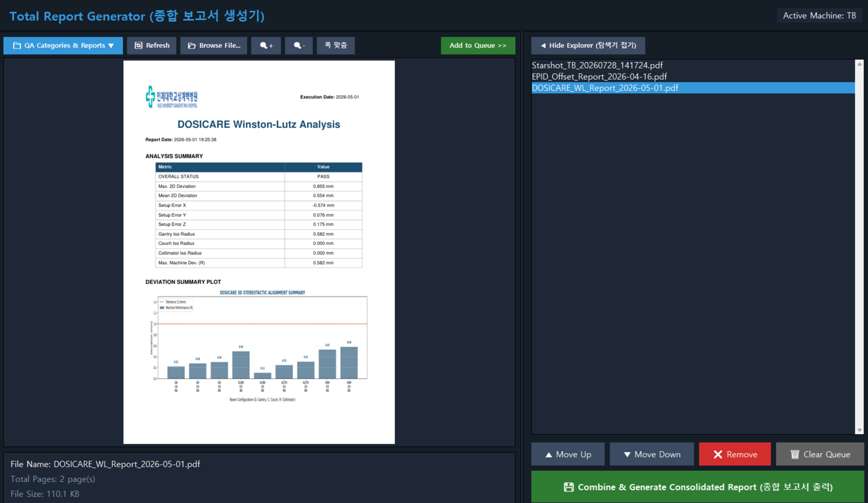Click the open-folder icon on Browse File

192,46
